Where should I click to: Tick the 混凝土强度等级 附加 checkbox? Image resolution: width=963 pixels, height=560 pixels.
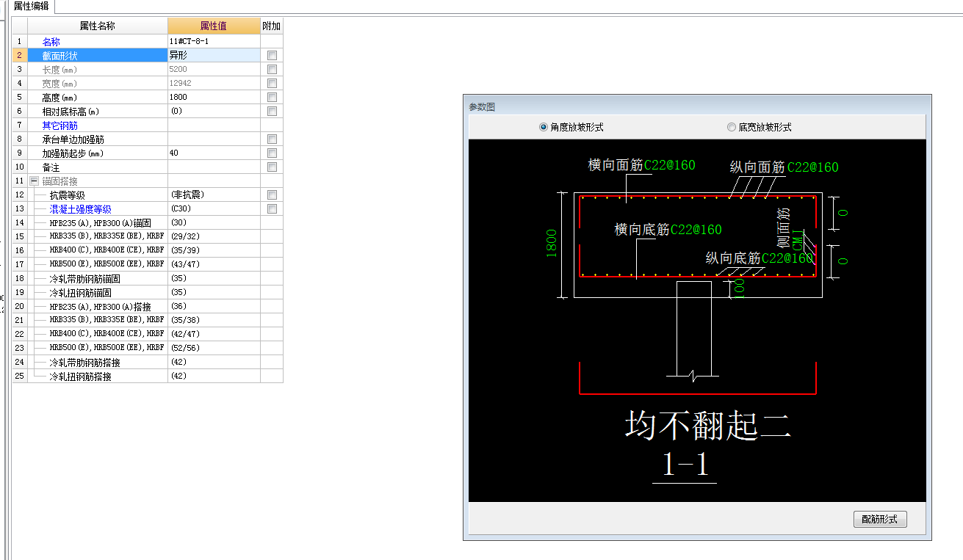pyautogui.click(x=272, y=208)
